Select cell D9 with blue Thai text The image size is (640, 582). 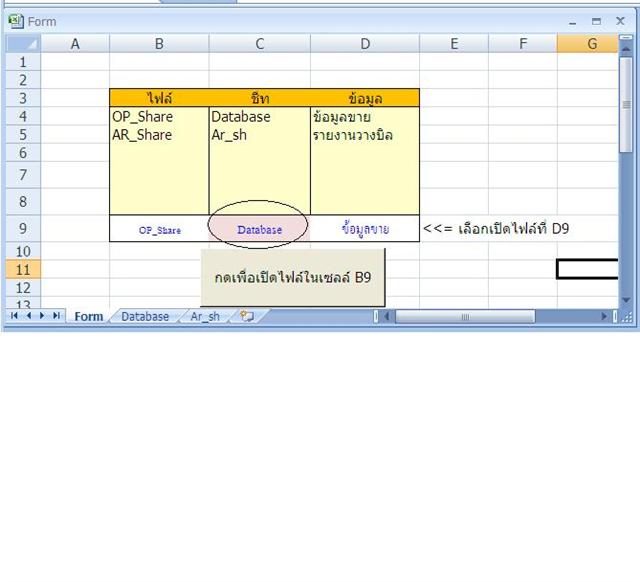click(x=365, y=229)
